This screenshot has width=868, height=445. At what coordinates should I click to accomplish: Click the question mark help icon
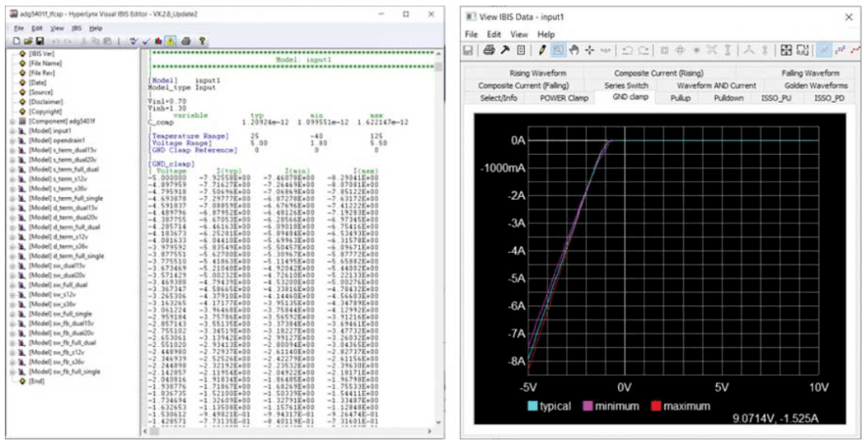[202, 41]
